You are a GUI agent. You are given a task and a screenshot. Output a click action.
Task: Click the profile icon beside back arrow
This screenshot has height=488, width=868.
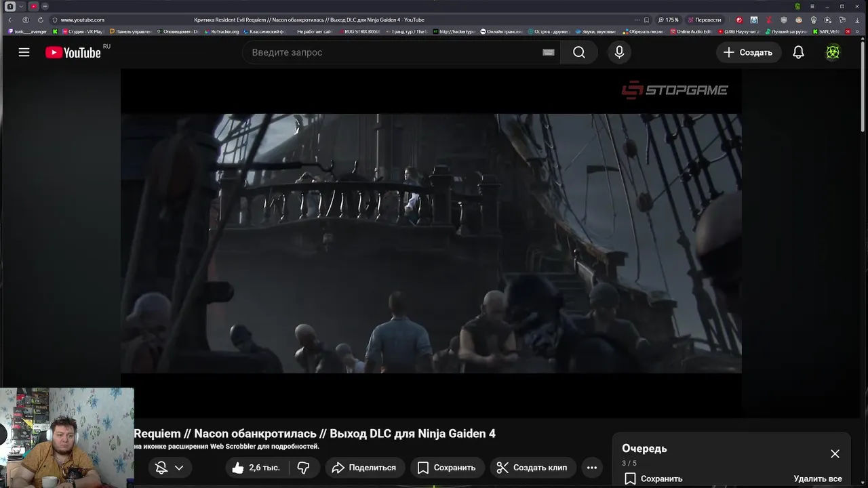click(26, 20)
